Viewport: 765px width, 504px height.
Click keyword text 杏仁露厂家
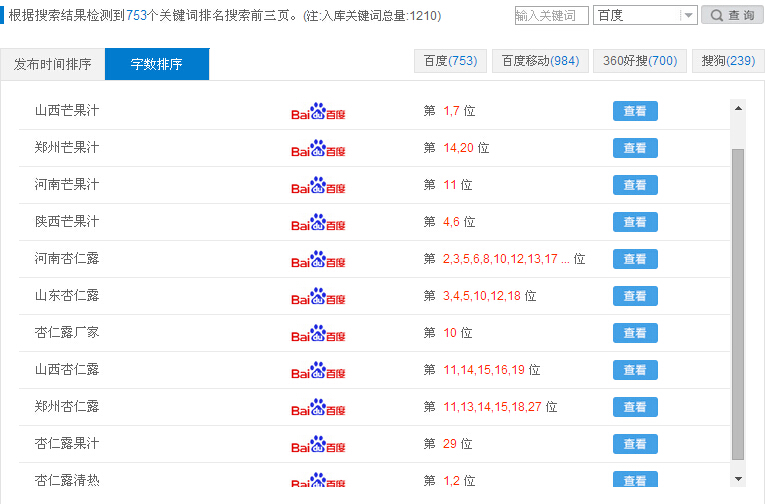[67, 332]
